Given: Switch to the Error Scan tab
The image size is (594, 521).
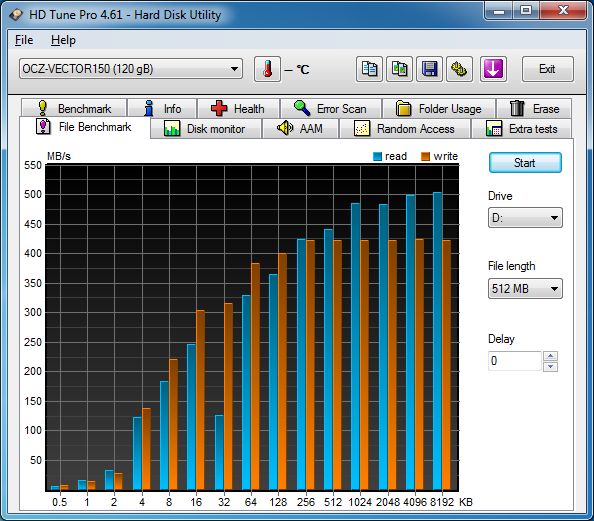Looking at the screenshot, I should (x=331, y=109).
